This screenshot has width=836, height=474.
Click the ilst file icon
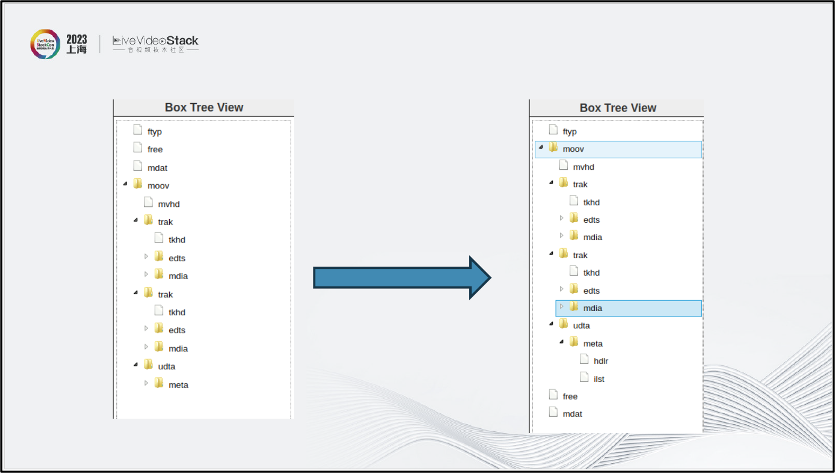584,378
